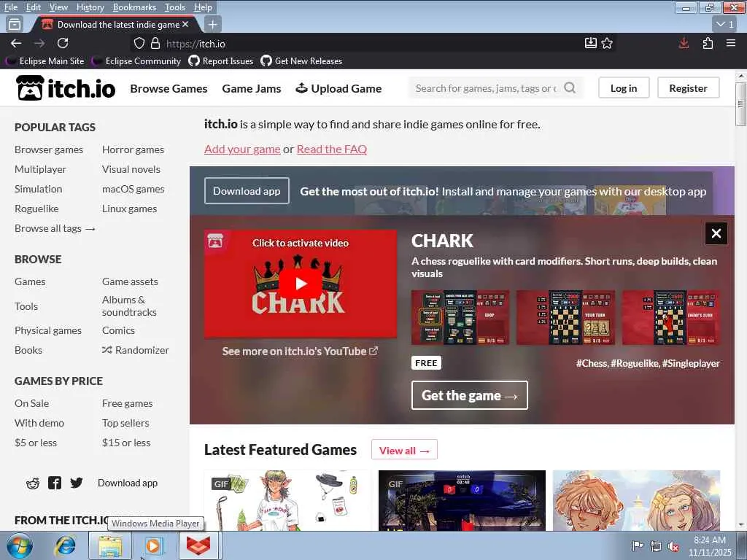Open the third CHARK screenshot thumbnail

tap(671, 318)
